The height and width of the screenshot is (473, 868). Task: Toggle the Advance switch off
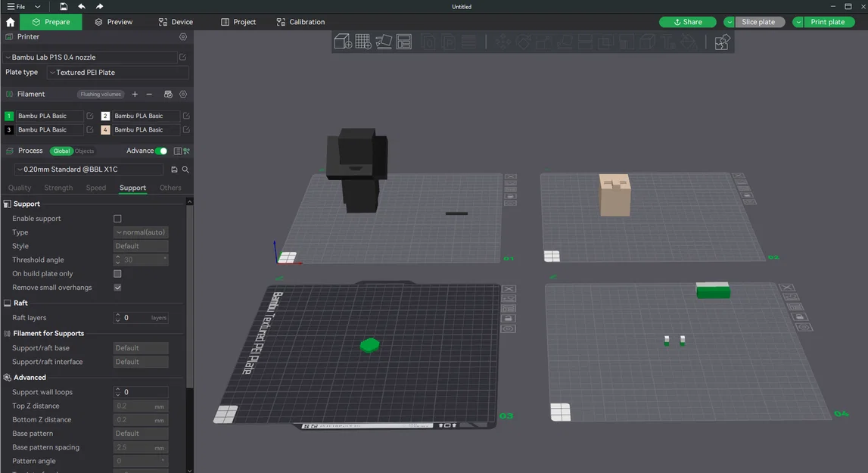(161, 151)
